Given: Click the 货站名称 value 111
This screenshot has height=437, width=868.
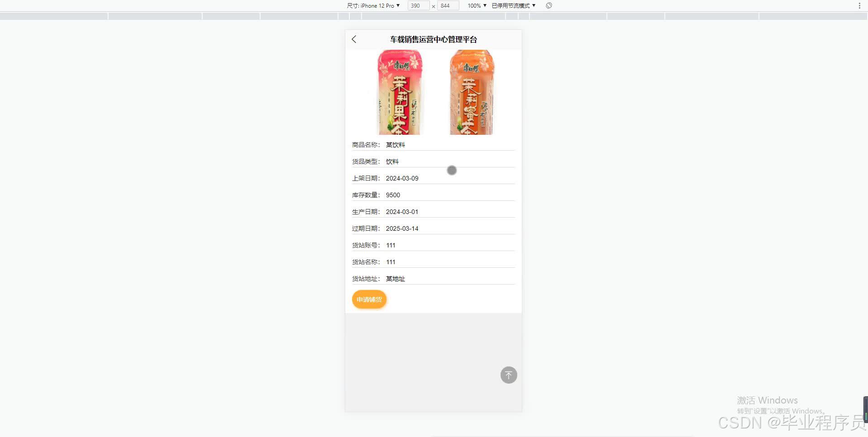Looking at the screenshot, I should point(391,262).
